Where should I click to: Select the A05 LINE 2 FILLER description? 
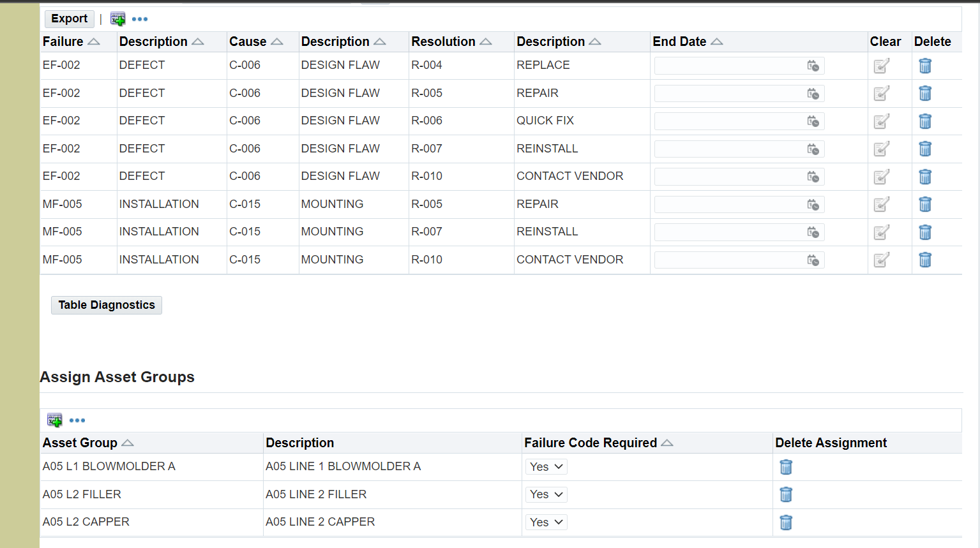coord(316,494)
